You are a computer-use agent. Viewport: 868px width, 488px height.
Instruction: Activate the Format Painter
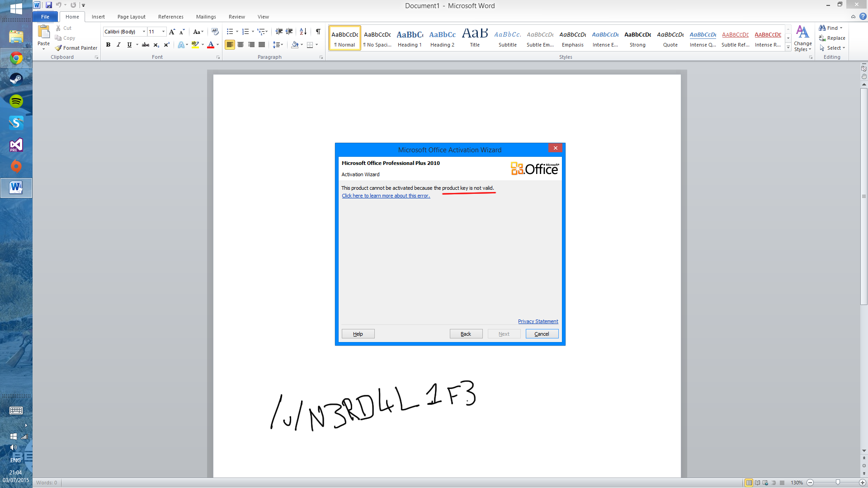point(76,48)
